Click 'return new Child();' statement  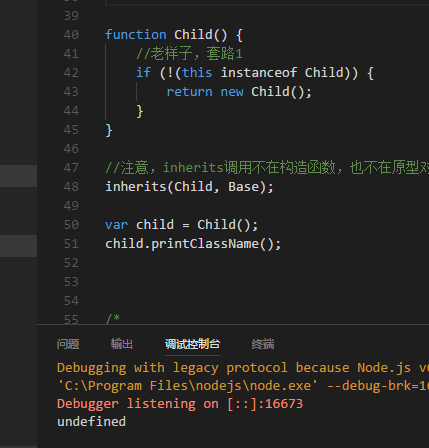pyautogui.click(x=239, y=92)
